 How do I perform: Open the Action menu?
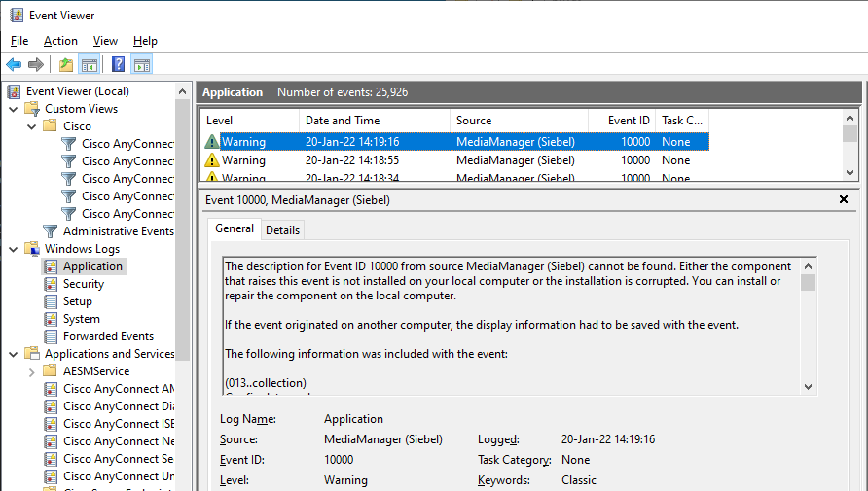(x=60, y=41)
